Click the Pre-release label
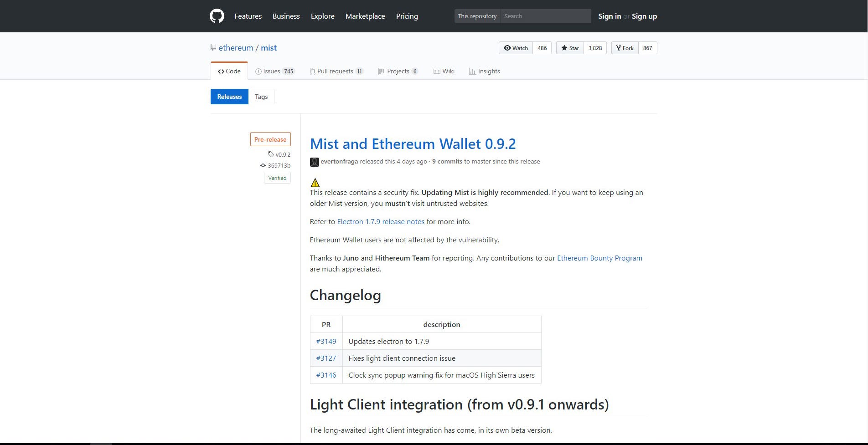This screenshot has width=868, height=445. click(270, 139)
